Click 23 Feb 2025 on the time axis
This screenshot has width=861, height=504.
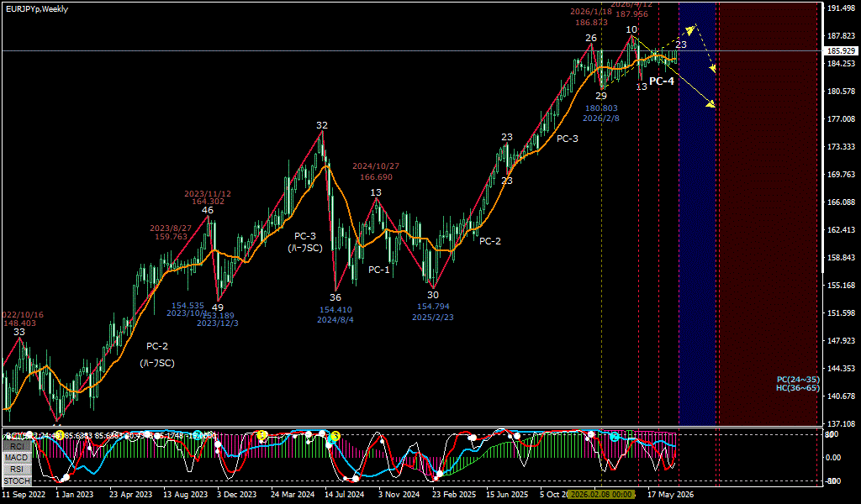pyautogui.click(x=453, y=494)
